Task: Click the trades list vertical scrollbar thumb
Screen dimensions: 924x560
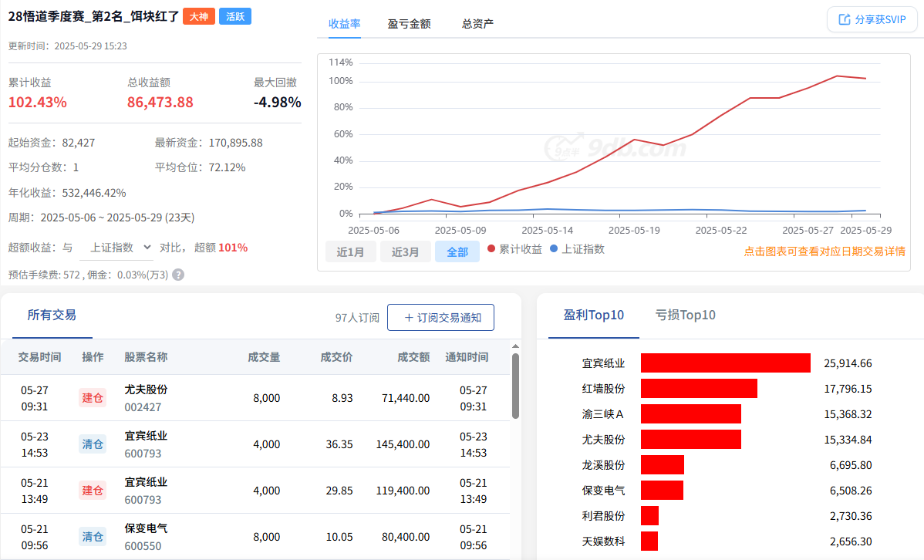Action: click(x=516, y=386)
